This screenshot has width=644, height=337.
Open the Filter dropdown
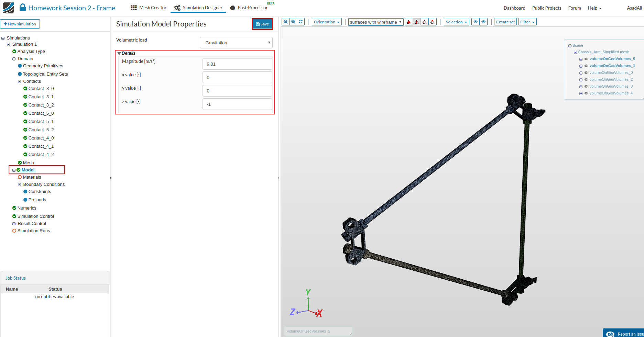tap(527, 22)
